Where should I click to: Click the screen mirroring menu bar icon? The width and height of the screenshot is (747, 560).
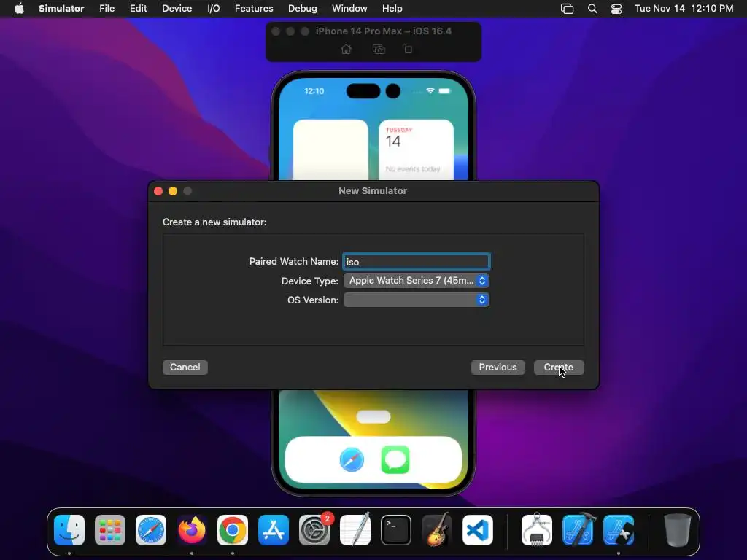point(567,9)
